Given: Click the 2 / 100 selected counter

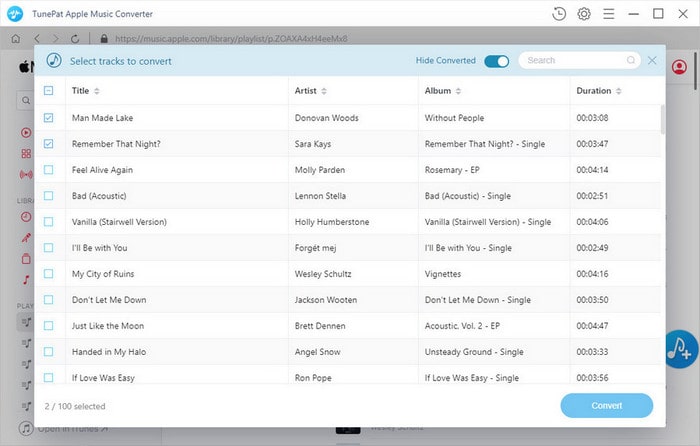Looking at the screenshot, I should [75, 406].
